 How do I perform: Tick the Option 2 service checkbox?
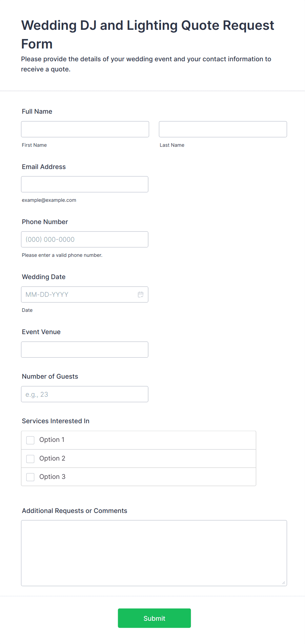tap(30, 459)
